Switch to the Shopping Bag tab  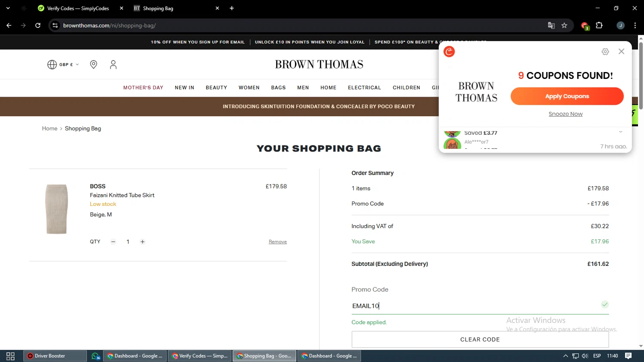click(x=158, y=8)
